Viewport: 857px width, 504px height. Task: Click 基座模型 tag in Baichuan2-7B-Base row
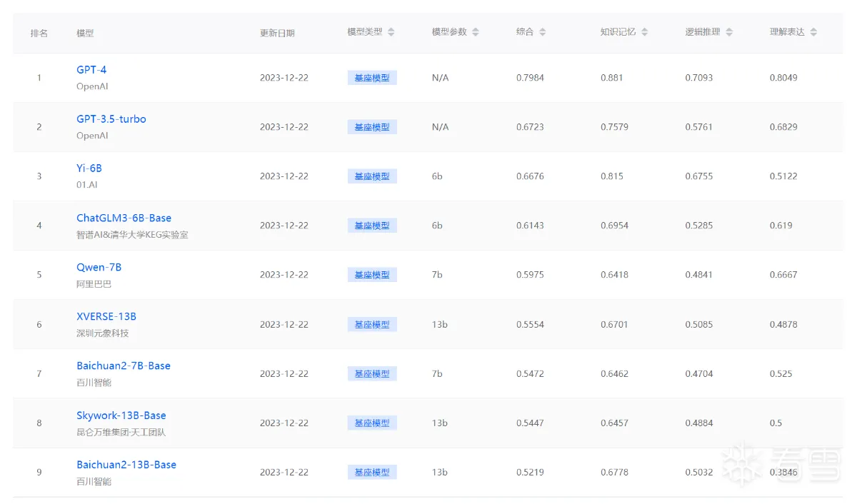click(x=372, y=373)
